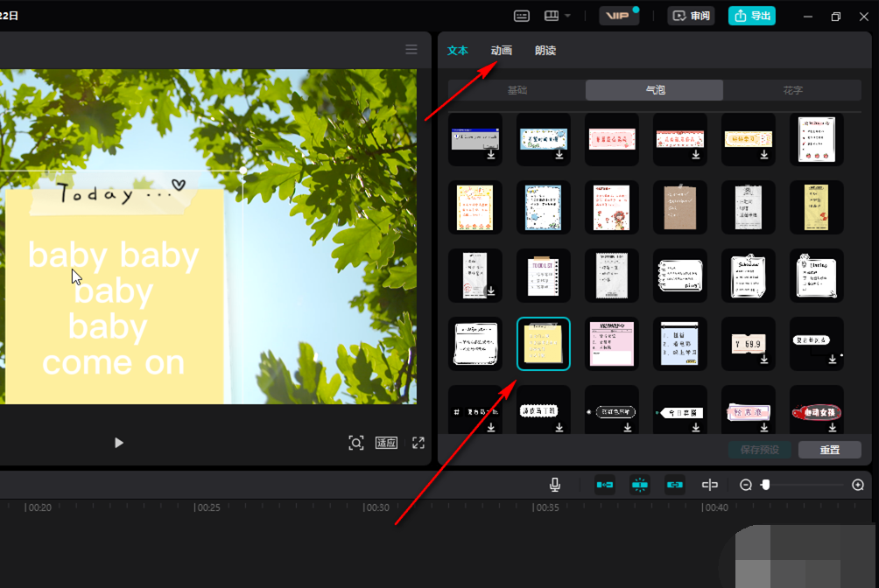Click the microphone voiceover record icon
This screenshot has width=879, height=588.
[555, 485]
